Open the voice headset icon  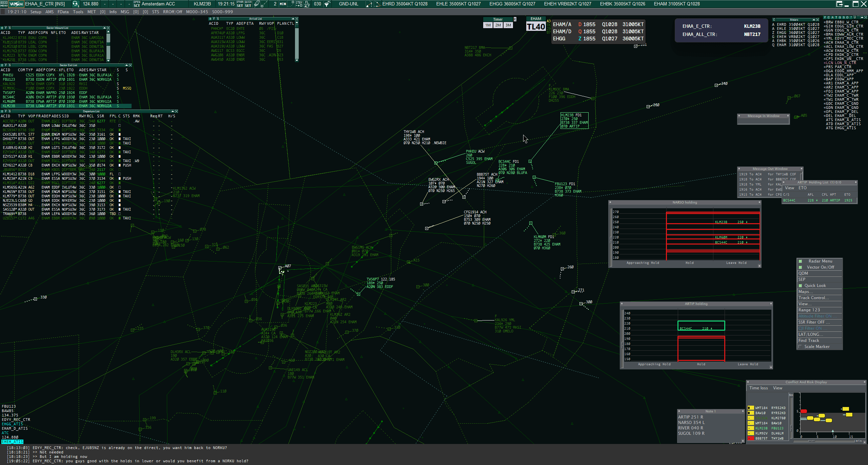pyautogui.click(x=75, y=4)
